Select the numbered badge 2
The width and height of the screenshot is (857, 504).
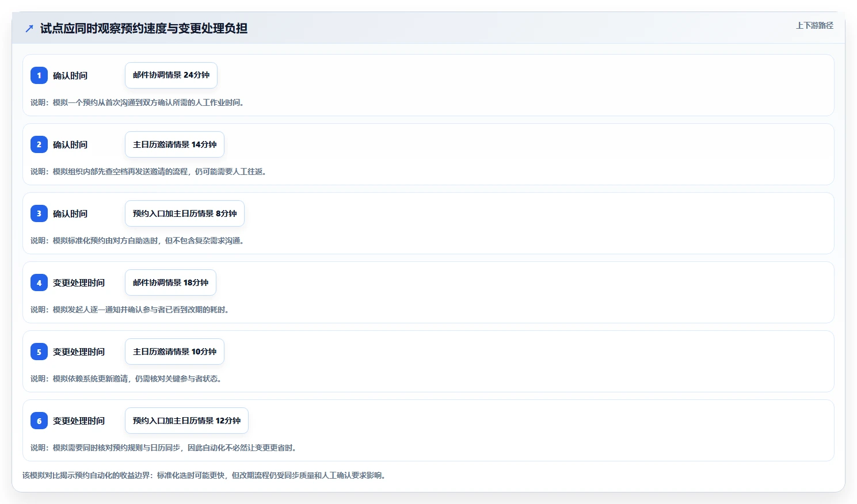point(39,144)
